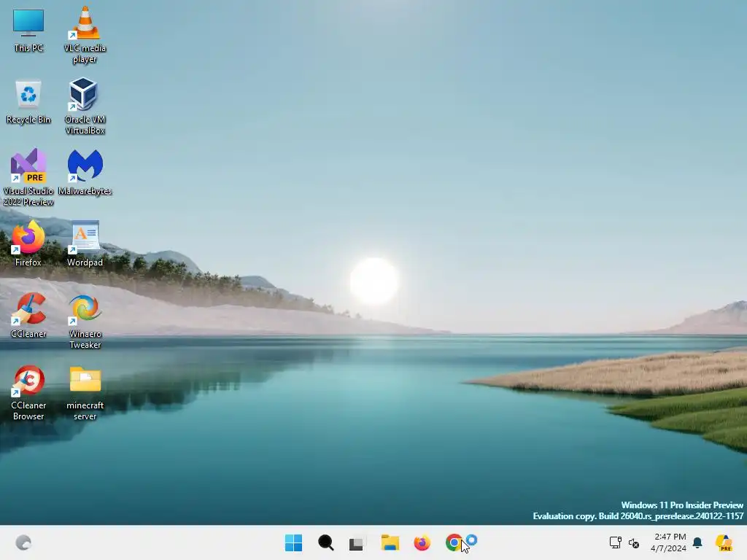Select the Winaero Tweaker shortcut
Image resolution: width=747 pixels, height=560 pixels.
click(85, 321)
